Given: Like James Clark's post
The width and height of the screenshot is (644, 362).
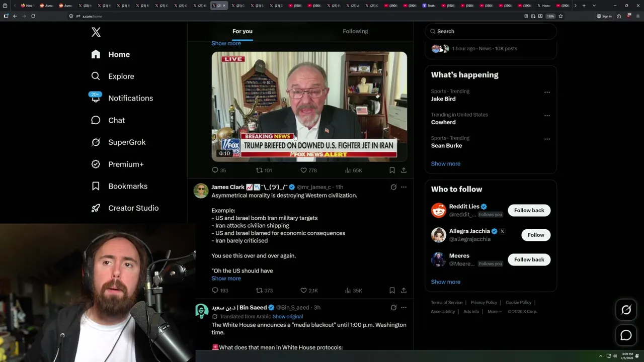Looking at the screenshot, I should [309, 291].
